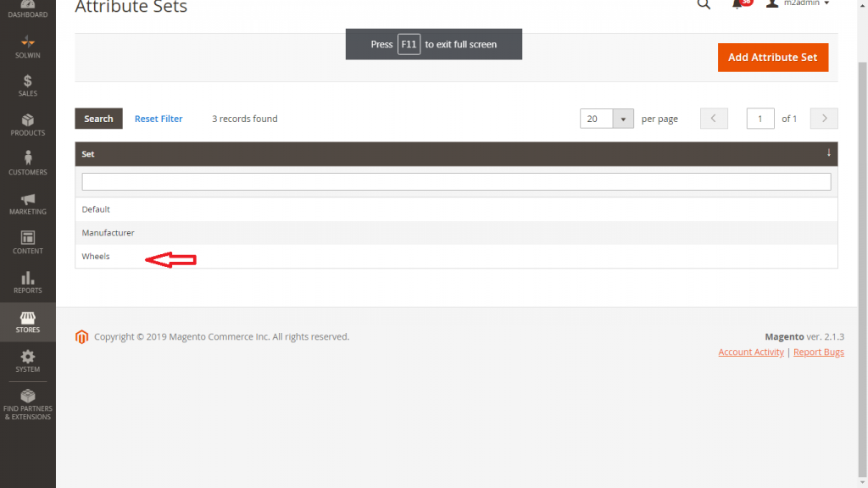This screenshot has height=488, width=868.
Task: Click the Add Attribute Set button
Action: 772,58
